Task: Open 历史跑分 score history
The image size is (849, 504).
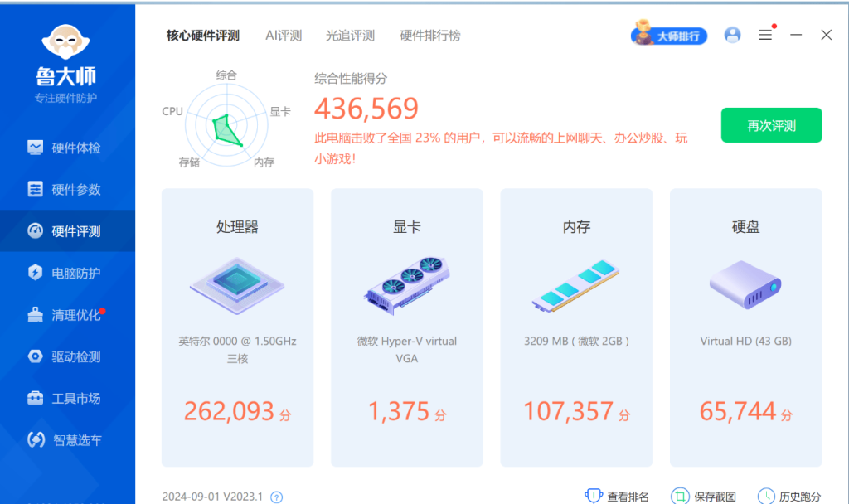Action: [788, 497]
